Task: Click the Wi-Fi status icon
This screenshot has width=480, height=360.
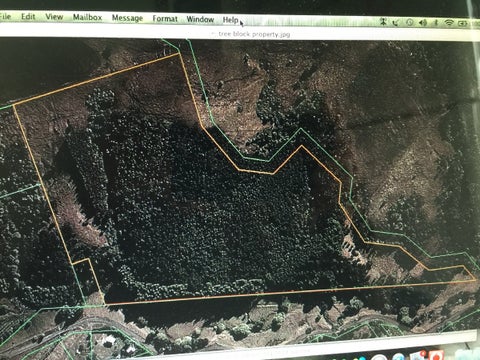Action: [x=449, y=23]
